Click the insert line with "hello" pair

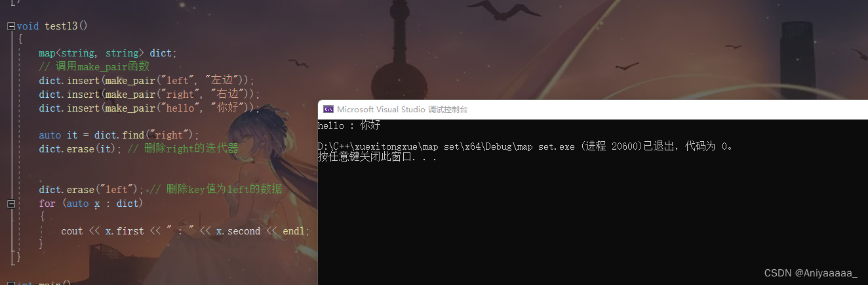pos(149,108)
